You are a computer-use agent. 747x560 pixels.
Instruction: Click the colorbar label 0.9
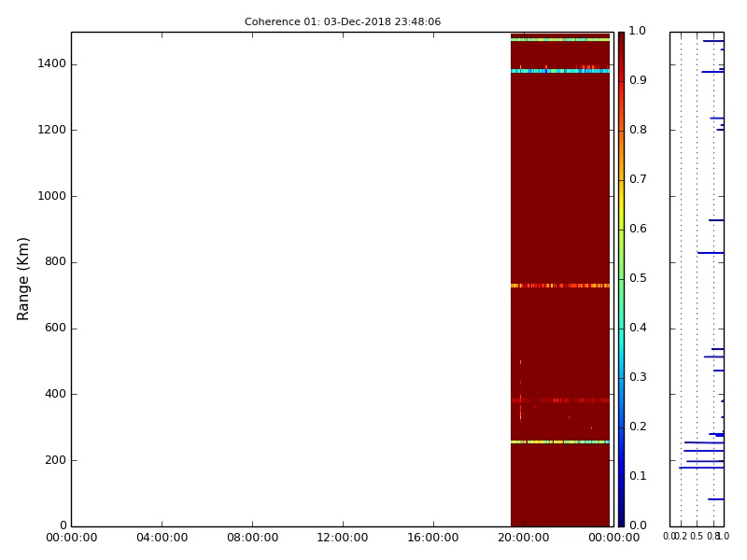(638, 80)
